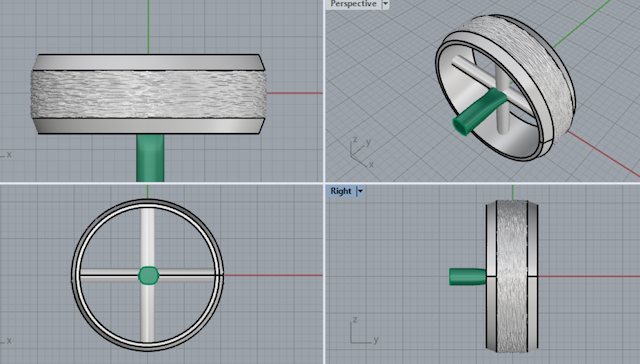Viewport: 640px width, 364px height.
Task: Select the textured band in top-left viewport
Action: pos(149,95)
